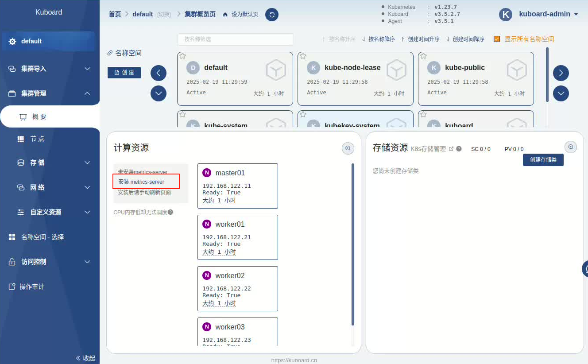Click the cube icon on kube-public card
This screenshot has width=588, height=364.
coord(517,71)
